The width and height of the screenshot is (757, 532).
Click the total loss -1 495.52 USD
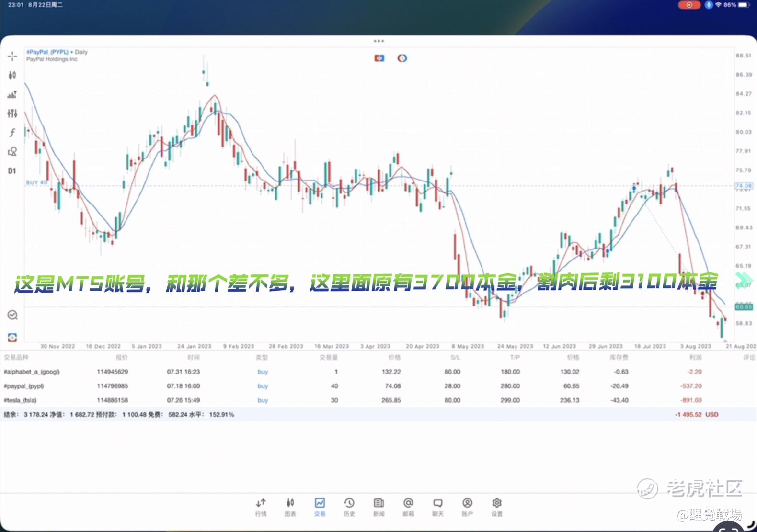coord(697,415)
